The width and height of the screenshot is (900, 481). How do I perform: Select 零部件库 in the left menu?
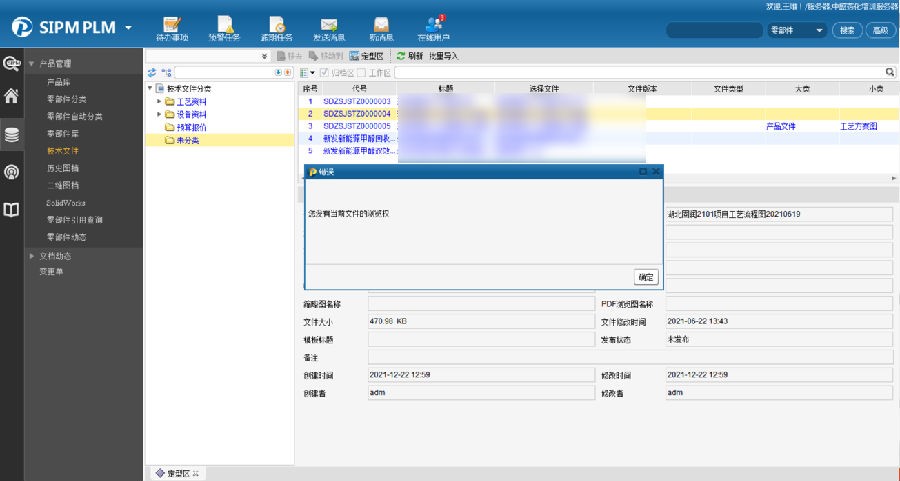click(63, 132)
